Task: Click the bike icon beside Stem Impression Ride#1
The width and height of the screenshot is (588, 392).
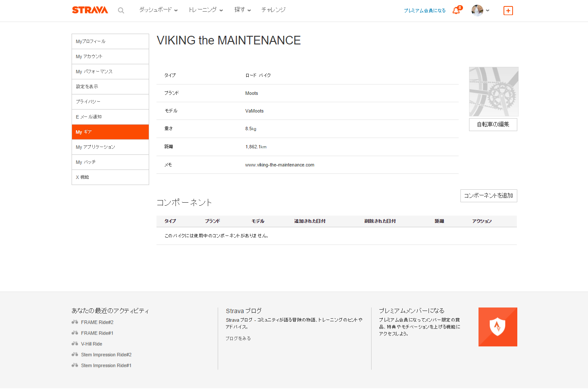Action: [x=75, y=365]
